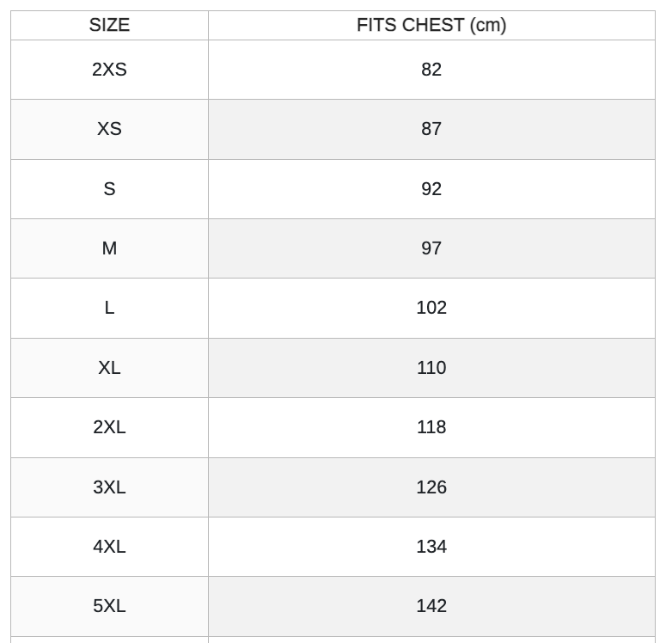The width and height of the screenshot is (672, 643).
Task: Click chest value 126
Action: tap(431, 487)
